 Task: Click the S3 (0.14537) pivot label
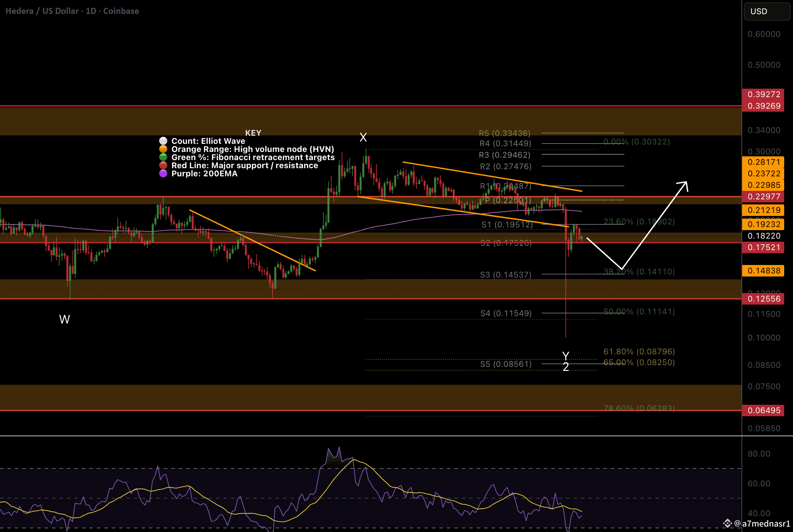point(506,274)
